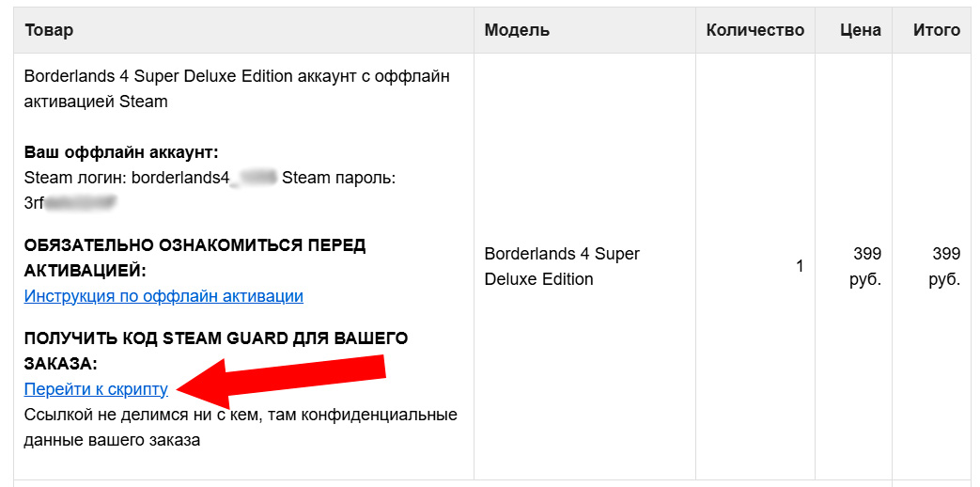Click the "ОБЯЗАТЕЛЬНО ОЗНАКОМИТЬСЯ ПЕРЕД АКТИВАЦИЕЙ" heading
The image size is (980, 487).
[194, 258]
